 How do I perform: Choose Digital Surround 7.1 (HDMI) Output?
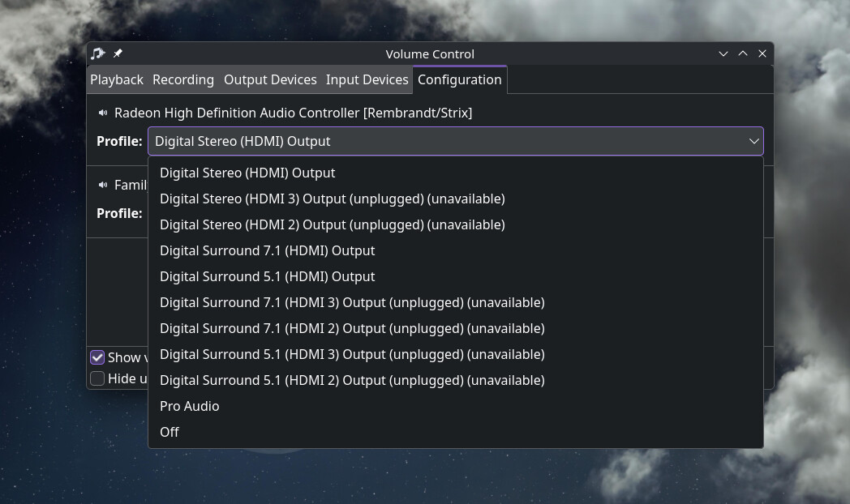tap(267, 250)
